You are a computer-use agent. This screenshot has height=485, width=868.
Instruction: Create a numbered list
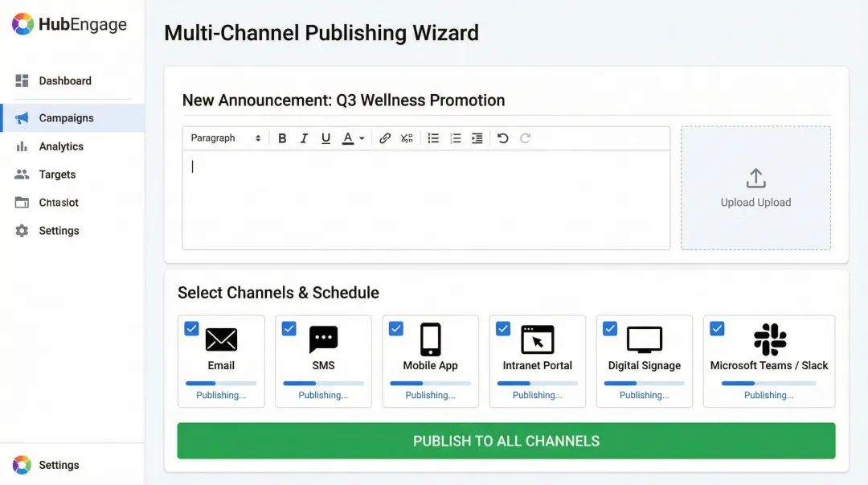(456, 138)
